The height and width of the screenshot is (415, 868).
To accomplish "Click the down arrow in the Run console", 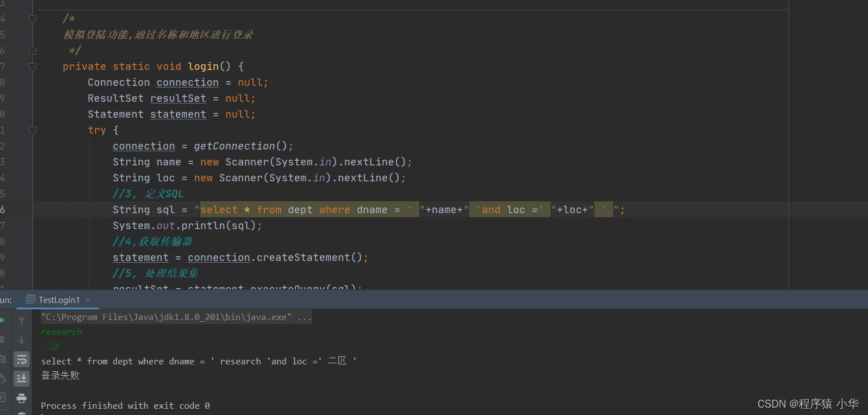I will (x=22, y=340).
